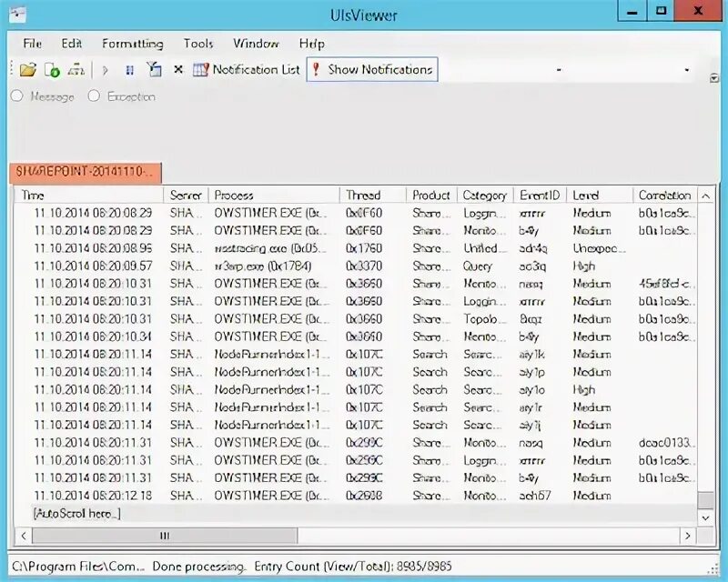Sort by the Thread column header
This screenshot has width=728, height=582.
(x=373, y=195)
